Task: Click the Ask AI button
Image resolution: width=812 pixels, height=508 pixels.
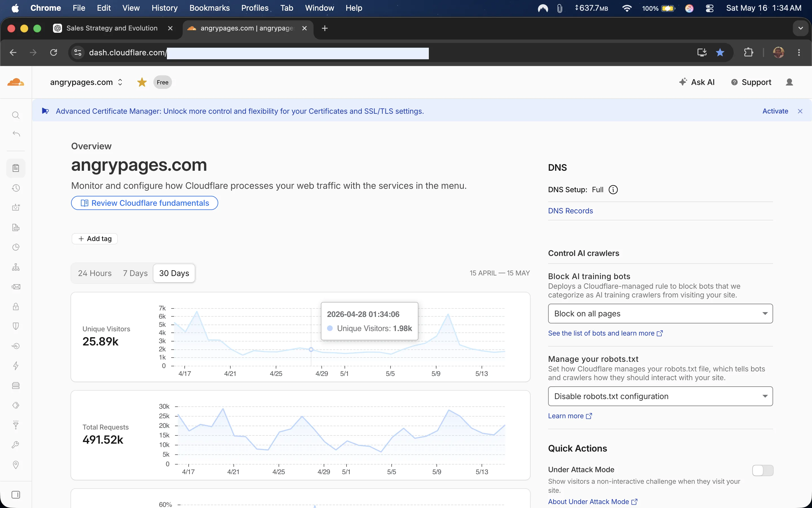Action: pos(697,82)
